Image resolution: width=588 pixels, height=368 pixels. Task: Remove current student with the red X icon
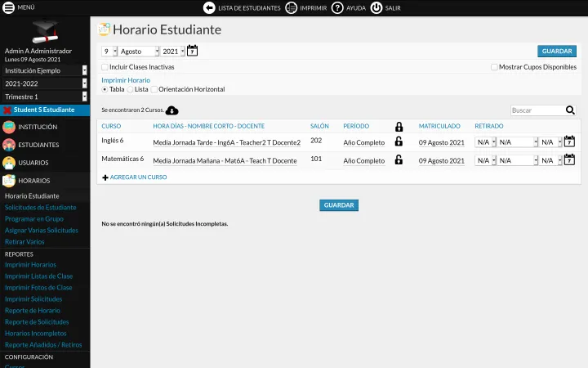coord(7,110)
